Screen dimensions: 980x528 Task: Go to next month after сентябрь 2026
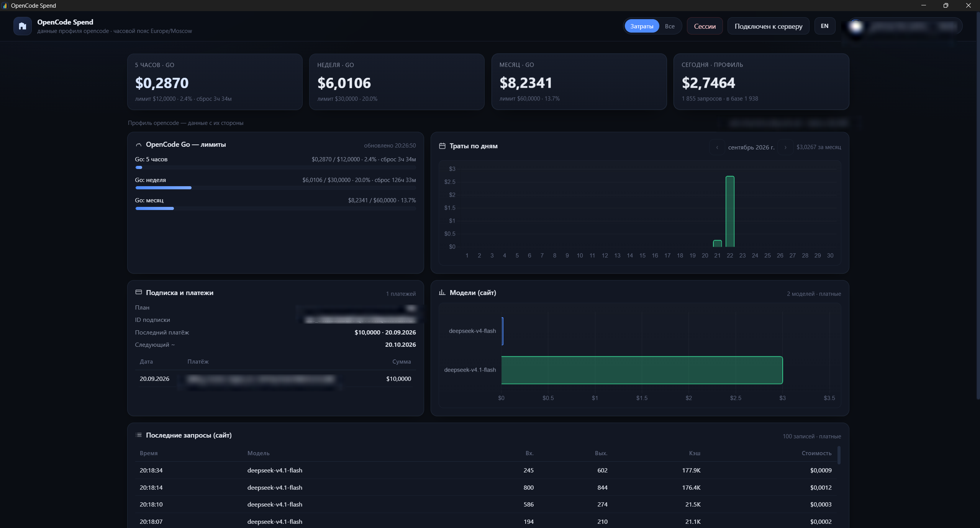785,147
